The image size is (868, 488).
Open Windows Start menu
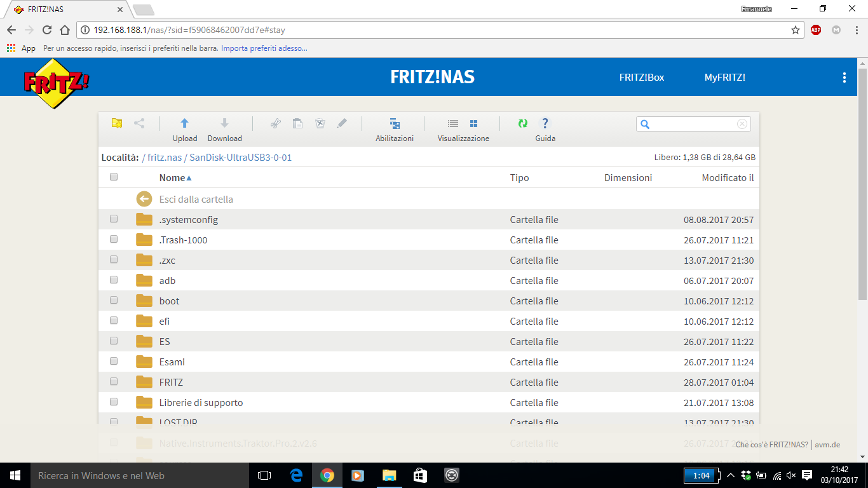tap(15, 475)
